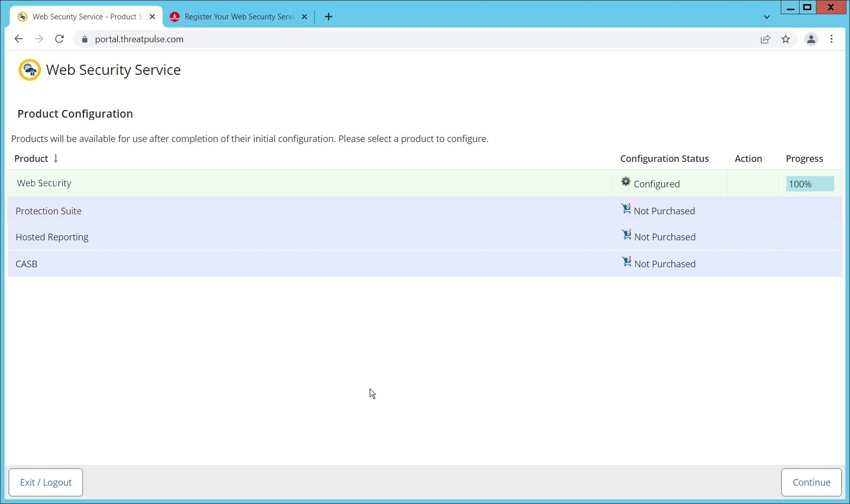Open a new browser tab
The width and height of the screenshot is (850, 504).
pyautogui.click(x=328, y=17)
